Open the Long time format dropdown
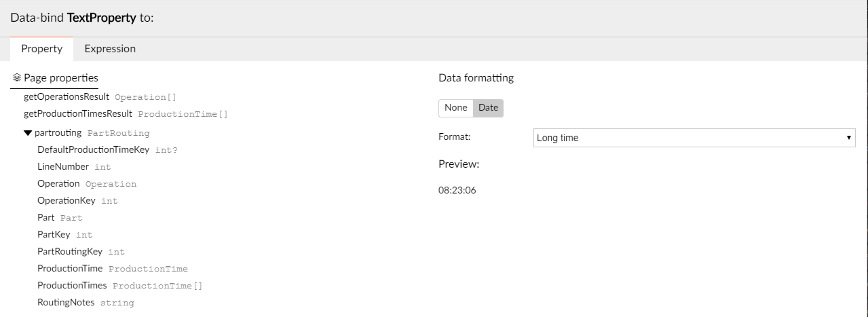868x317 pixels. [694, 138]
